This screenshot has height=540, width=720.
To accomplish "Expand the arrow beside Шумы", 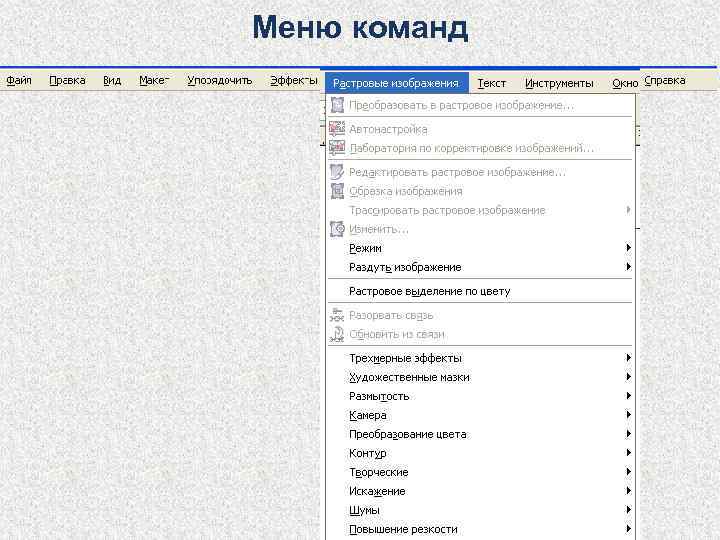I will tap(628, 509).
